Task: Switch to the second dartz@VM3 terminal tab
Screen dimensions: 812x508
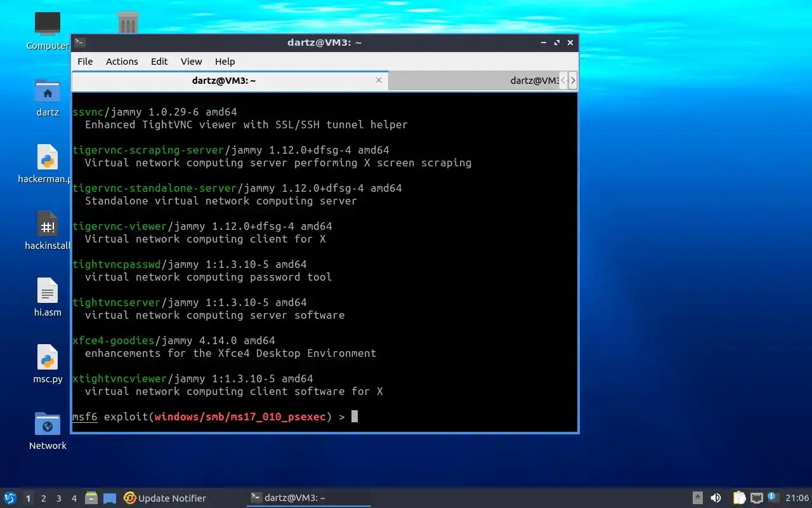Action: 473,81
